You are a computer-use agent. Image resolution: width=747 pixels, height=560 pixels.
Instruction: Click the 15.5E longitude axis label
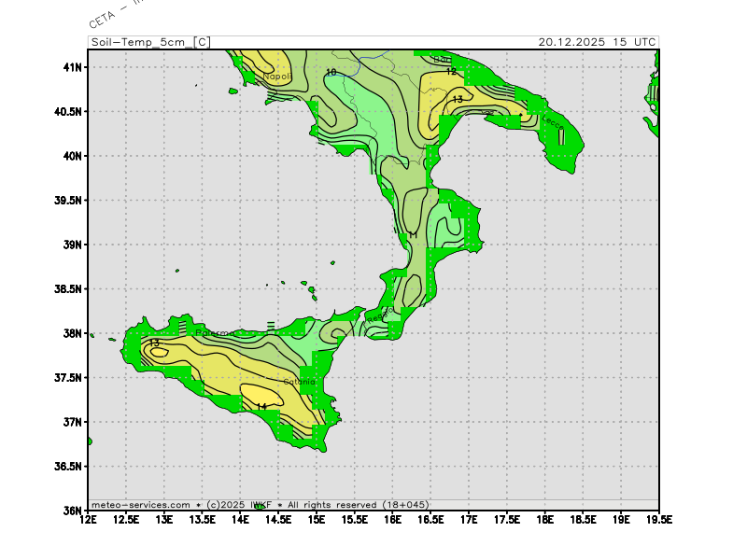tap(355, 519)
